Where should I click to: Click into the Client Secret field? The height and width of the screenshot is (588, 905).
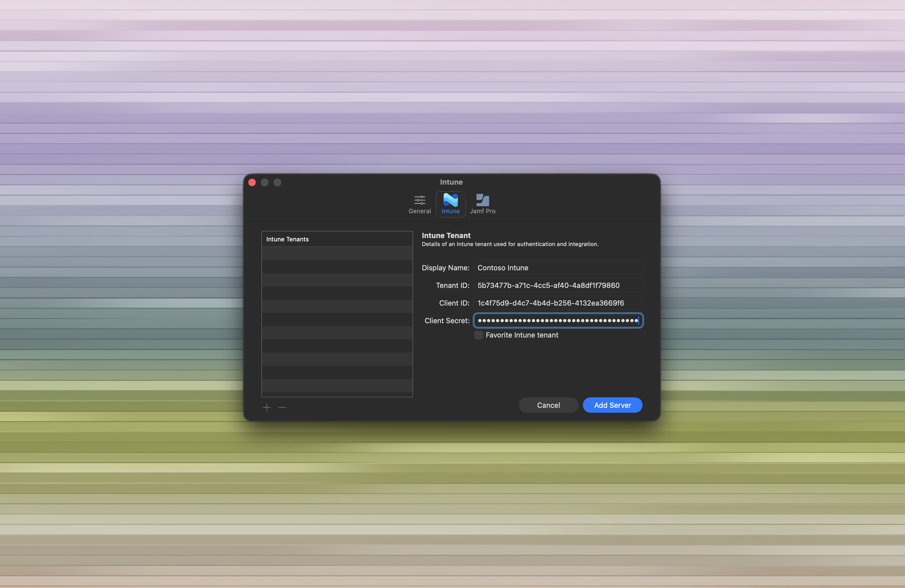(558, 320)
